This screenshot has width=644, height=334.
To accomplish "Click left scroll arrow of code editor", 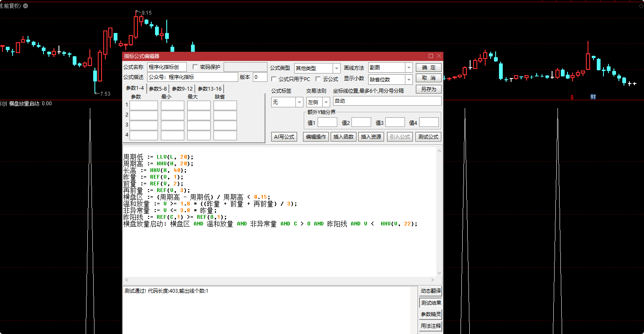I will click(127, 280).
